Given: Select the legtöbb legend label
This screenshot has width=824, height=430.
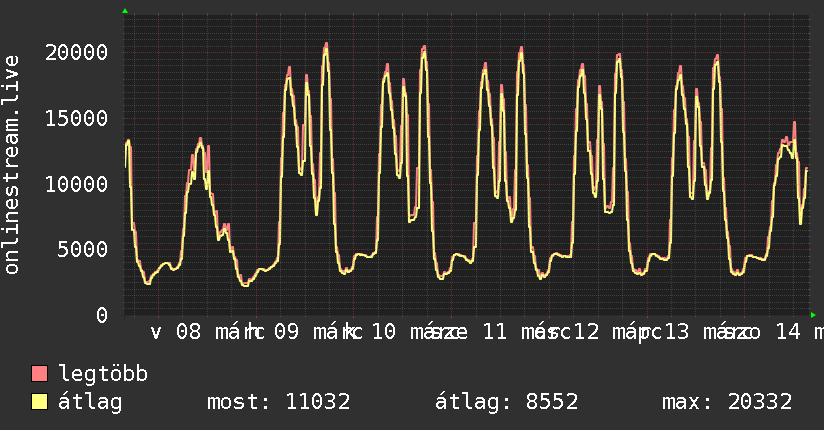Looking at the screenshot, I should pyautogui.click(x=103, y=374).
